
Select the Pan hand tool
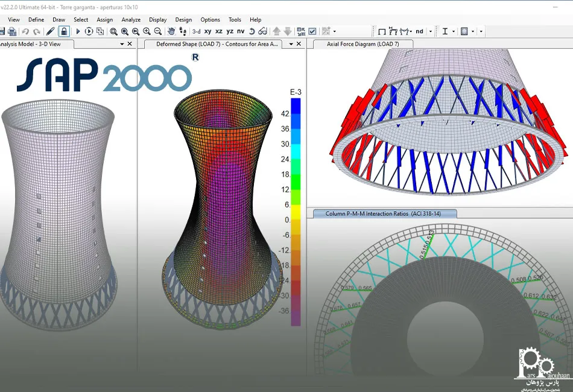171,31
